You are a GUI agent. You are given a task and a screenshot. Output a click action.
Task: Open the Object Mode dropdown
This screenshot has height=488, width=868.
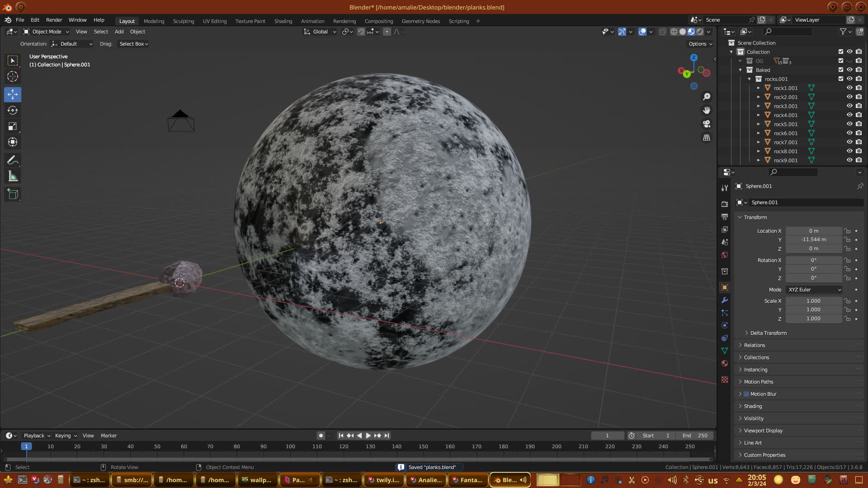46,32
